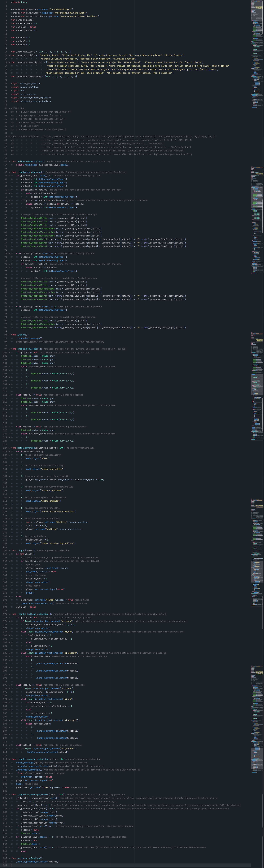This screenshot has height=868, width=264.
Task: Fold the var _powerups_description array
Action: [9, 62]
